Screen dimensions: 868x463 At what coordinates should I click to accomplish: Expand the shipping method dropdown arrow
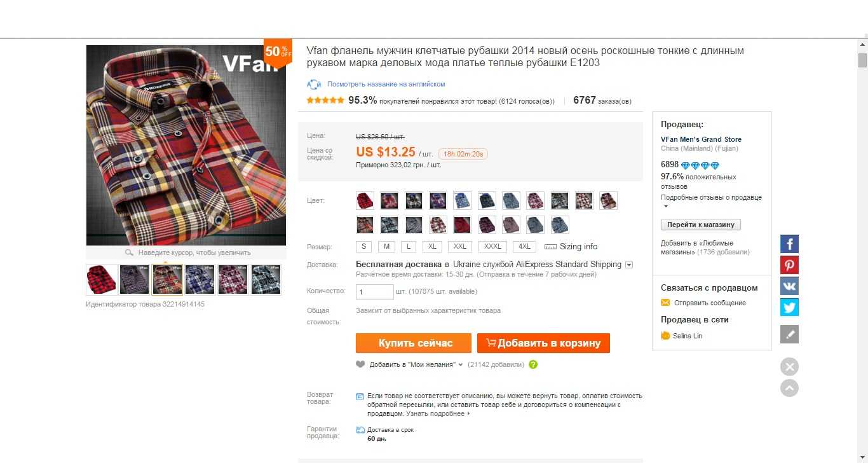[629, 265]
